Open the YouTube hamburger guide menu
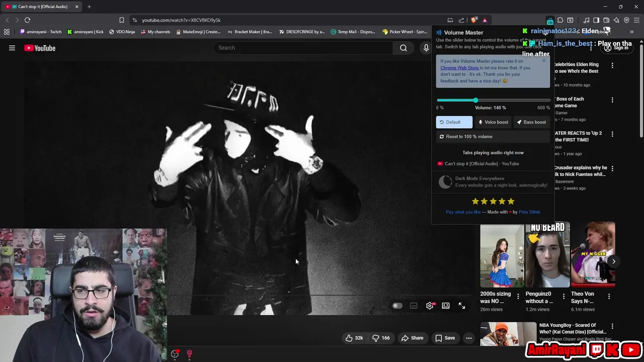Image resolution: width=644 pixels, height=362 pixels. pos(12,48)
